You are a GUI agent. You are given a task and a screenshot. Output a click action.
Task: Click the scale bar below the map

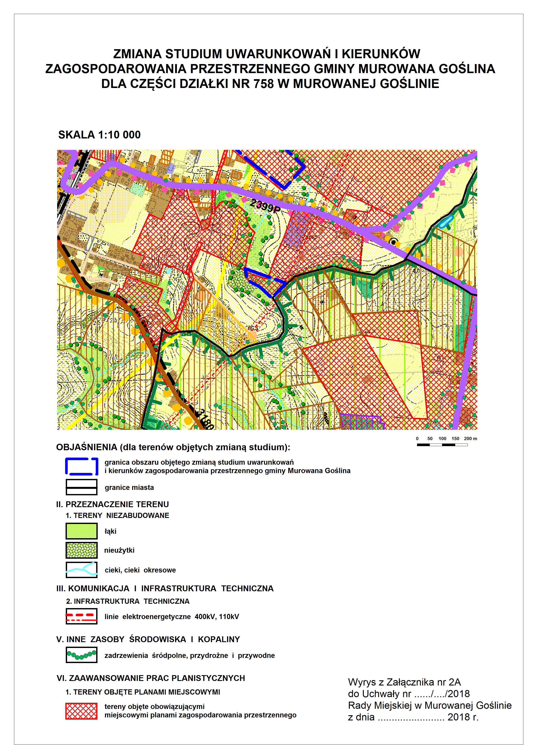tap(442, 445)
